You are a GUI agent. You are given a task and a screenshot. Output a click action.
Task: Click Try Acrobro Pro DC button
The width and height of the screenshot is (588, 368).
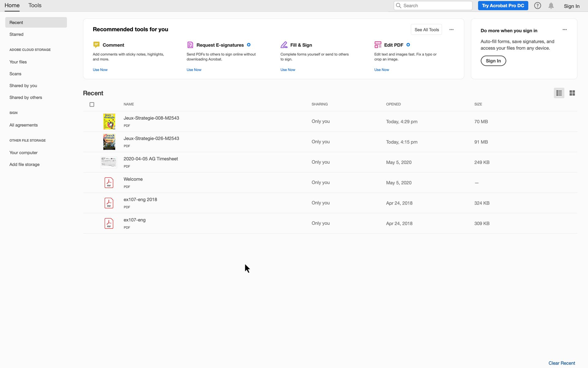[503, 6]
